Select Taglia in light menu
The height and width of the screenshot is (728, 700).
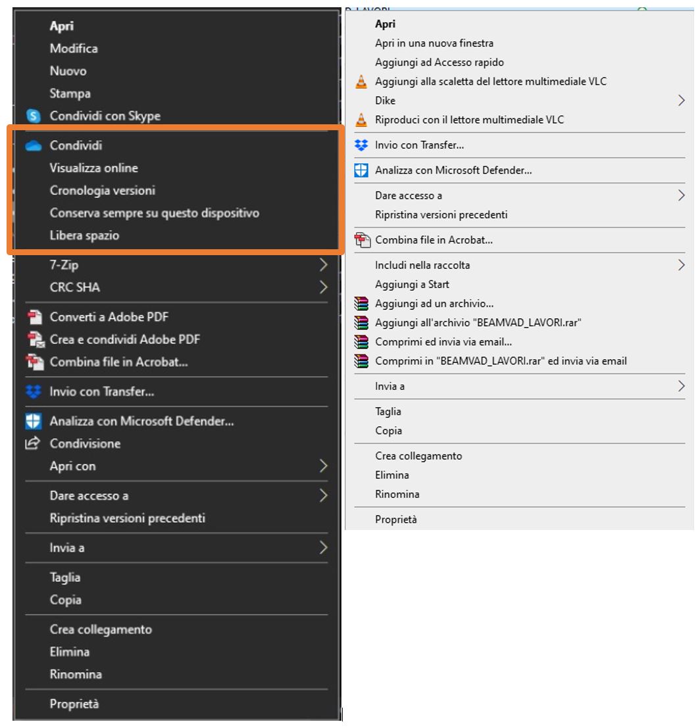(x=388, y=412)
